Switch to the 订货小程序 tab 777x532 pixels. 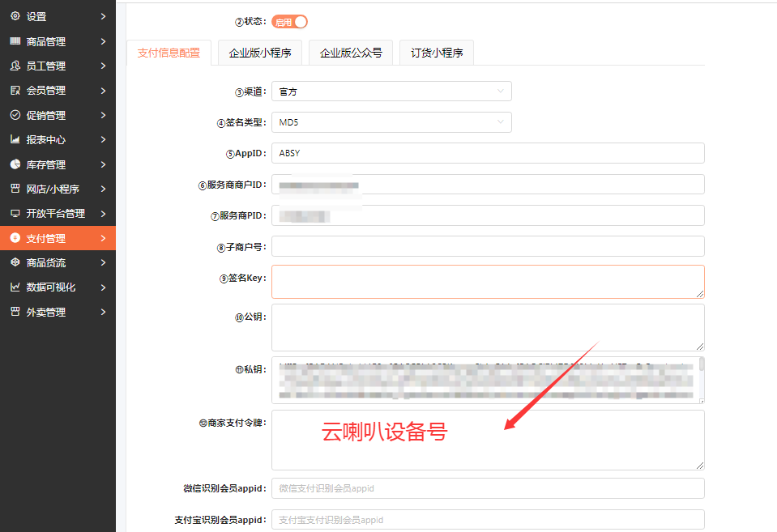(x=436, y=53)
